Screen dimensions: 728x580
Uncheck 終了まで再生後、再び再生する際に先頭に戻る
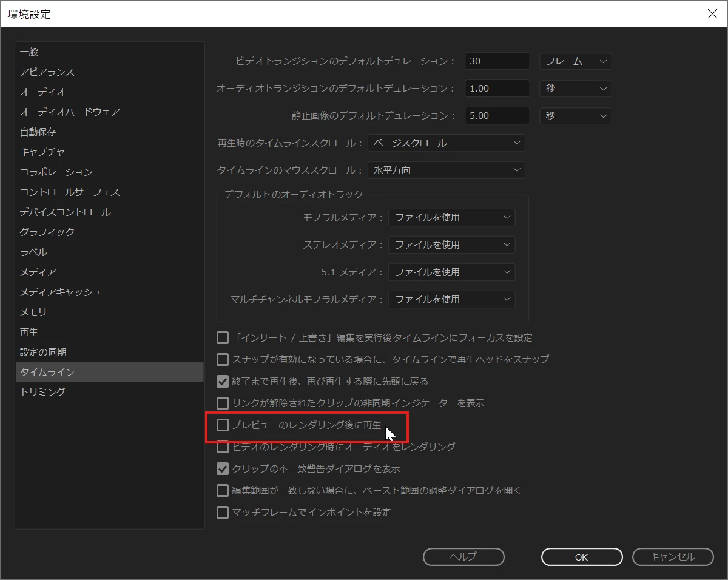(223, 382)
